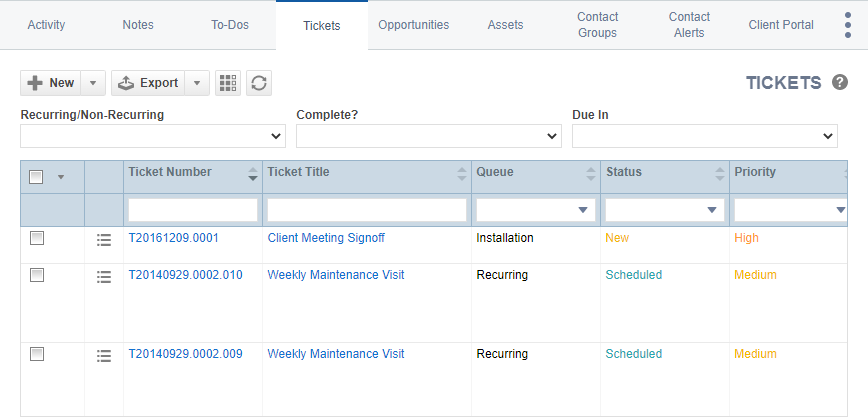Open context menu icon for ticket T20140929.0002.009

103,356
